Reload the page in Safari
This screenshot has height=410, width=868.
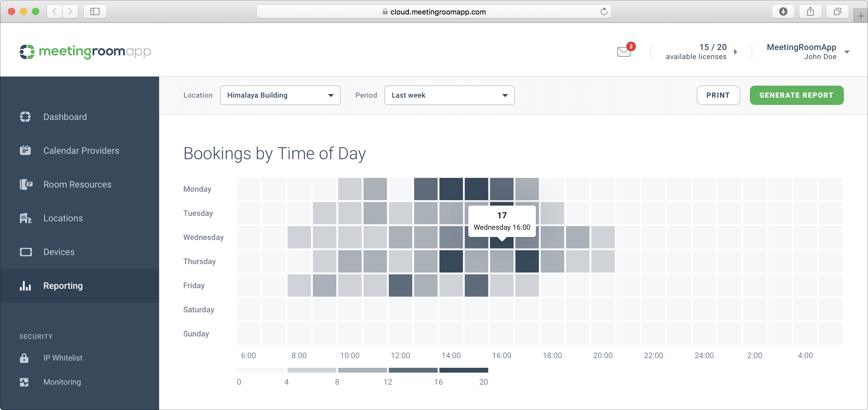pos(603,12)
